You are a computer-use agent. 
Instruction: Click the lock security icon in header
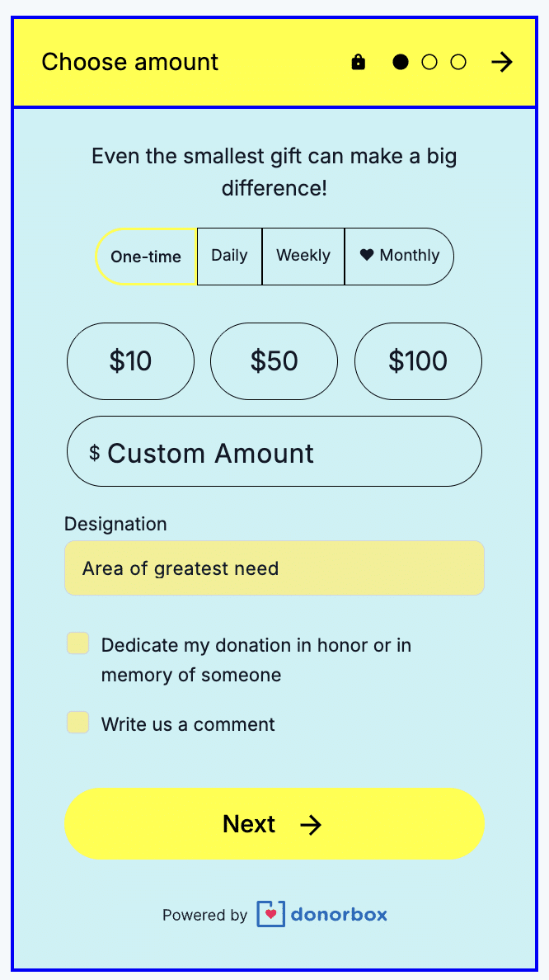[x=358, y=62]
